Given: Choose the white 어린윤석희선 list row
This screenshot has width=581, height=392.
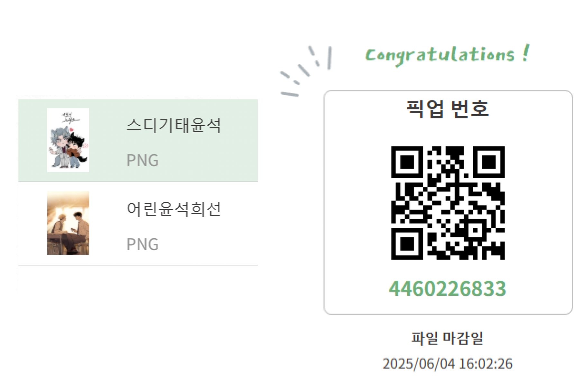Looking at the screenshot, I should (138, 224).
